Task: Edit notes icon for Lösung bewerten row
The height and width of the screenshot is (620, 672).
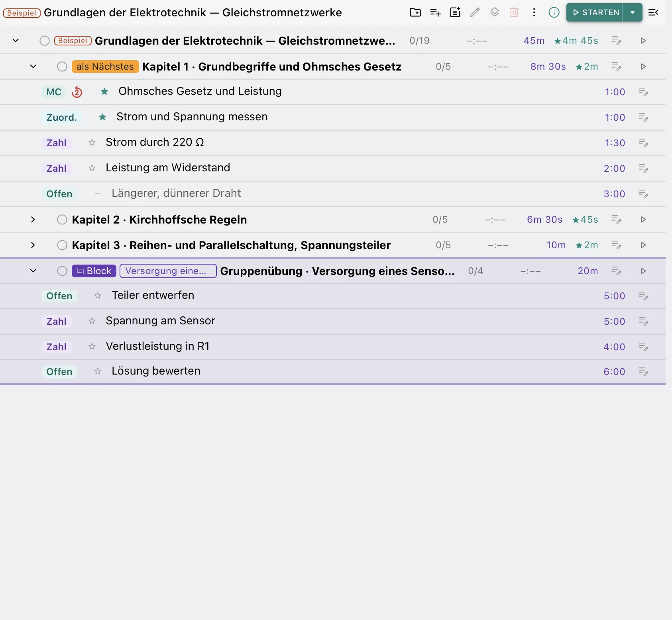Action: (643, 372)
